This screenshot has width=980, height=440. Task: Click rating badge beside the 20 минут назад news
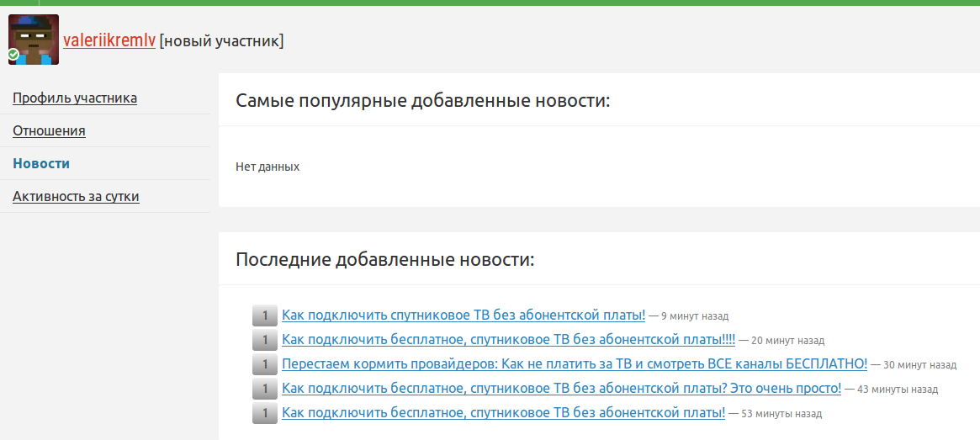click(264, 340)
